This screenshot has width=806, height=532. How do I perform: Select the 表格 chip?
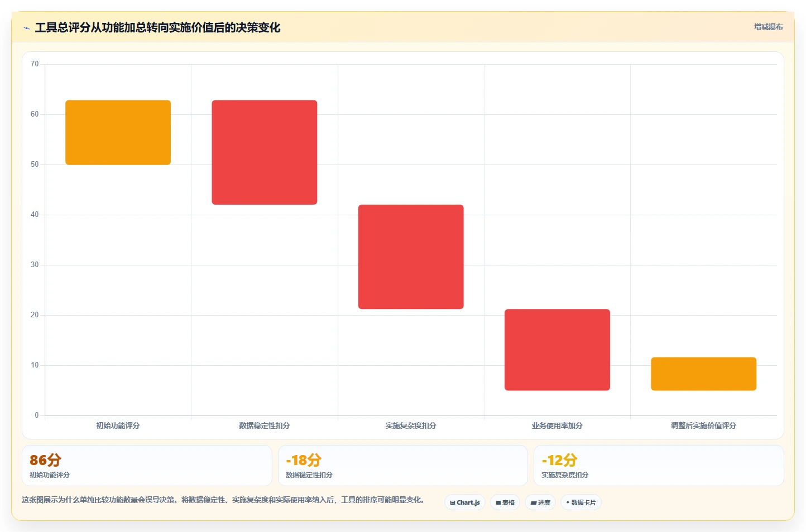point(505,502)
